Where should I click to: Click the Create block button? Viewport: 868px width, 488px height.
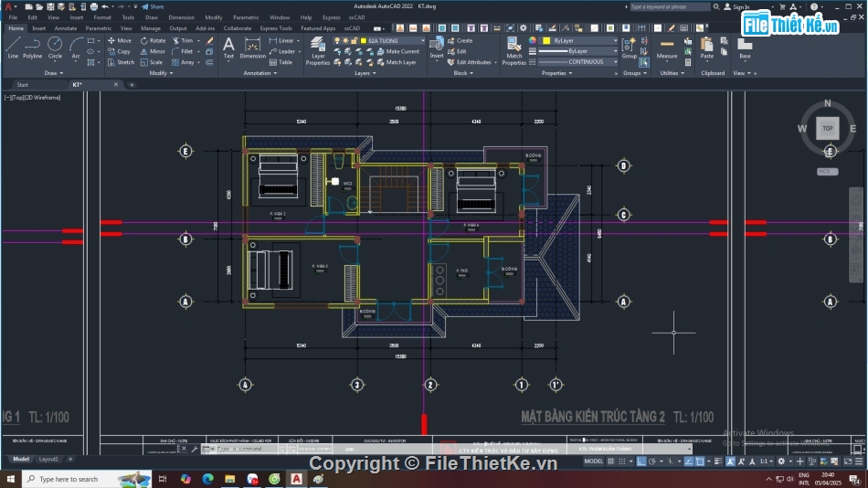(x=460, y=40)
